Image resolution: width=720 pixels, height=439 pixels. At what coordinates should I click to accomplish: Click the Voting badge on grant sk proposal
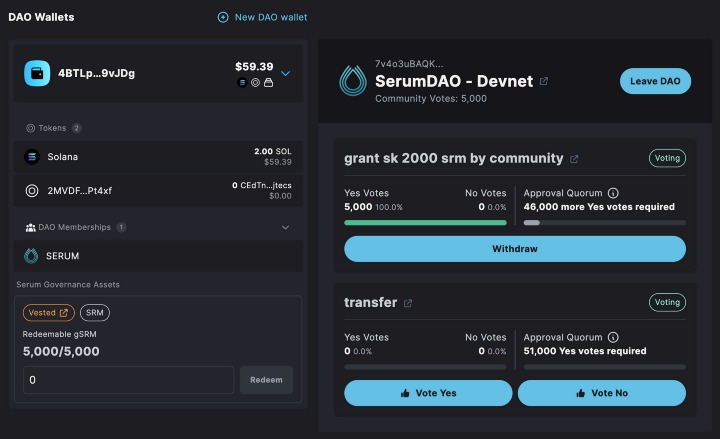point(667,158)
